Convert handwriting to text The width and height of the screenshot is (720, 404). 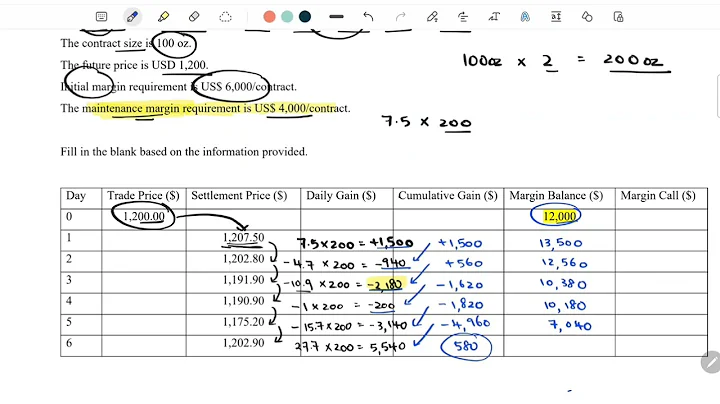click(494, 17)
